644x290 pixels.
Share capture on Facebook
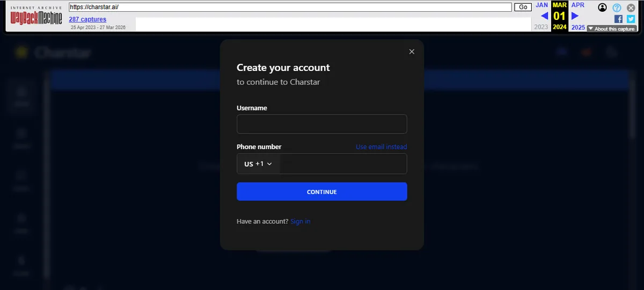tap(618, 19)
